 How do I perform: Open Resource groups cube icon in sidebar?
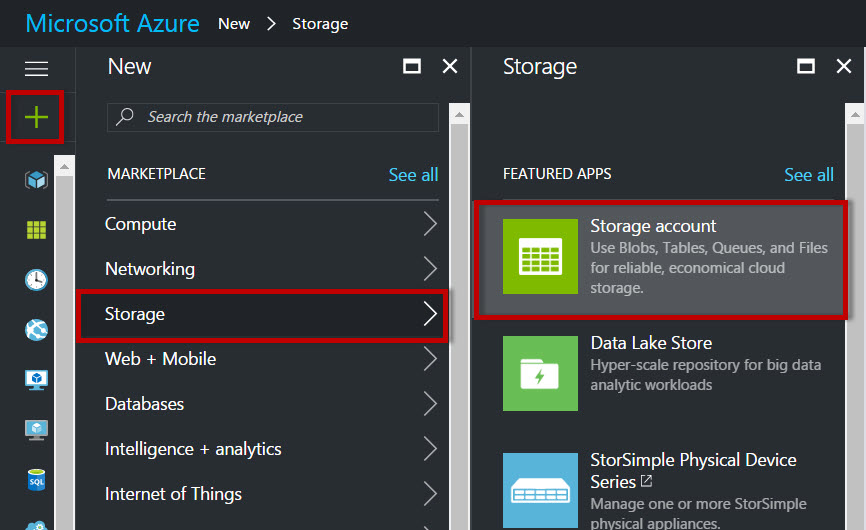[36, 180]
